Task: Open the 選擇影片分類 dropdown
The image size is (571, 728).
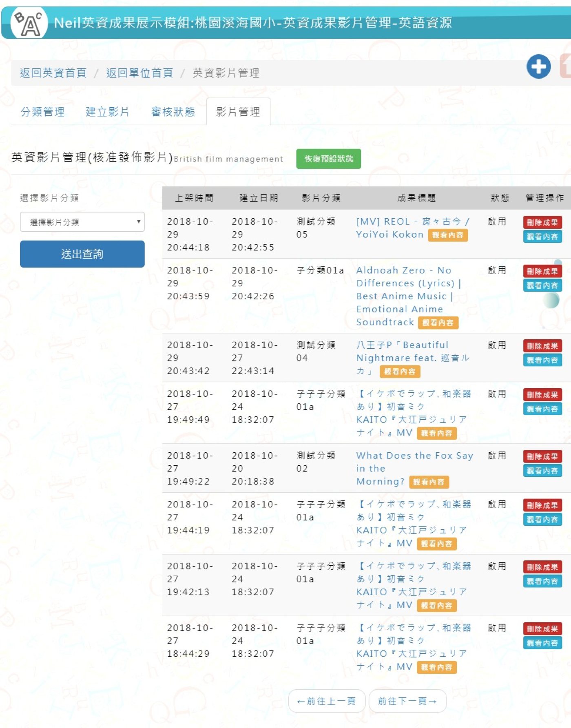Action: (x=82, y=222)
